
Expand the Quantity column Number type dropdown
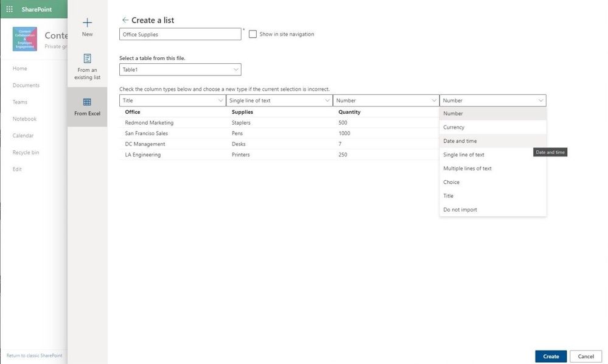[385, 100]
